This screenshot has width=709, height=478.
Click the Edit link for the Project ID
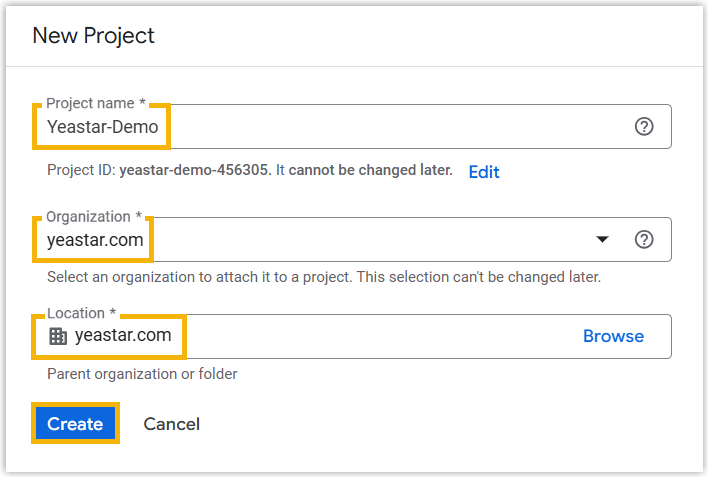click(x=484, y=172)
